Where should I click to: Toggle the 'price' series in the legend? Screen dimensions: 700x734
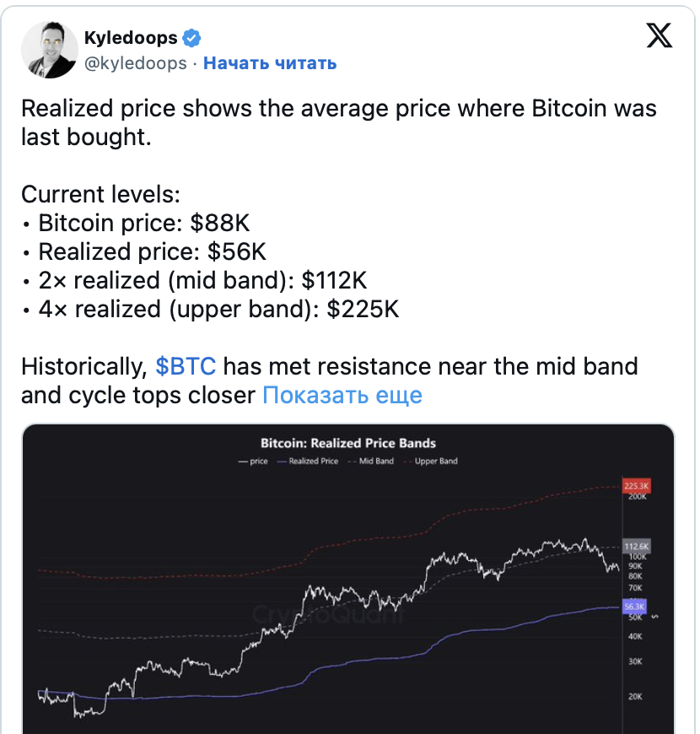pyautogui.click(x=254, y=461)
